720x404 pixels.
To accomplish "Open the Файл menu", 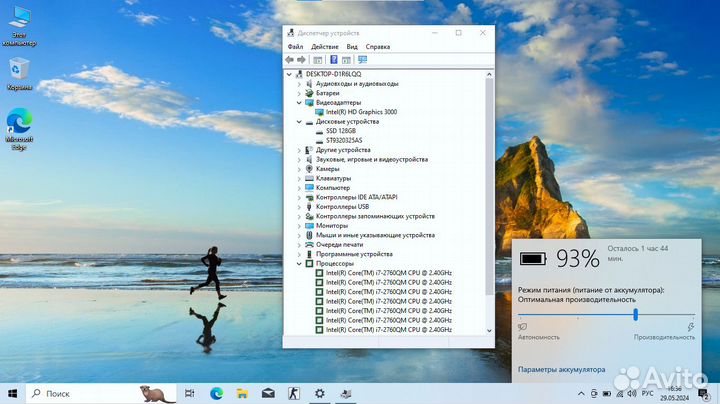I will (295, 46).
